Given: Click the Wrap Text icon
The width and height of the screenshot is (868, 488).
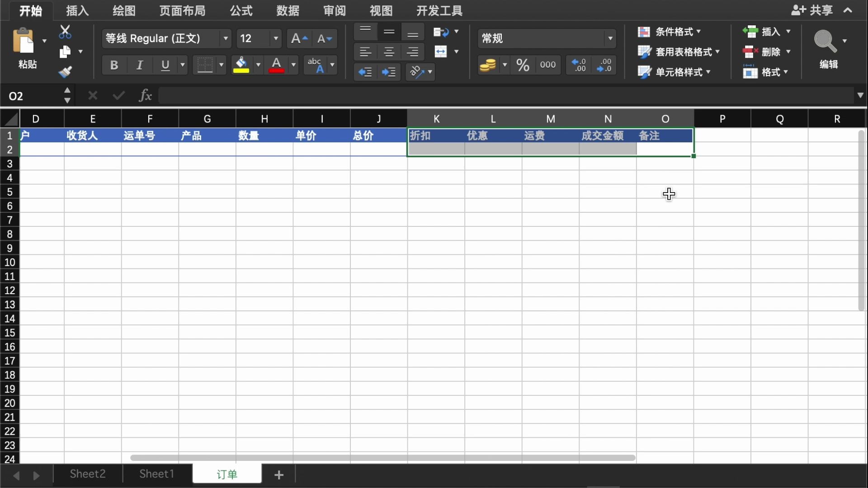Looking at the screenshot, I should pyautogui.click(x=441, y=32).
